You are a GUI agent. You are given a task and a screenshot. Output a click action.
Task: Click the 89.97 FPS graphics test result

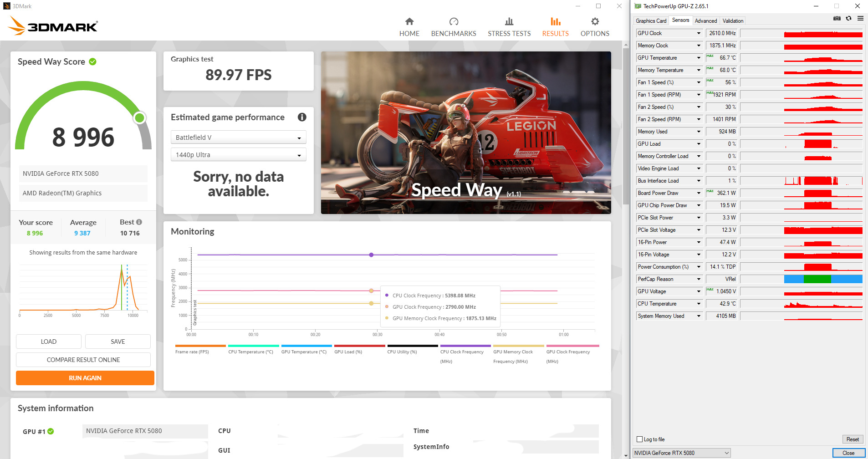click(x=239, y=75)
